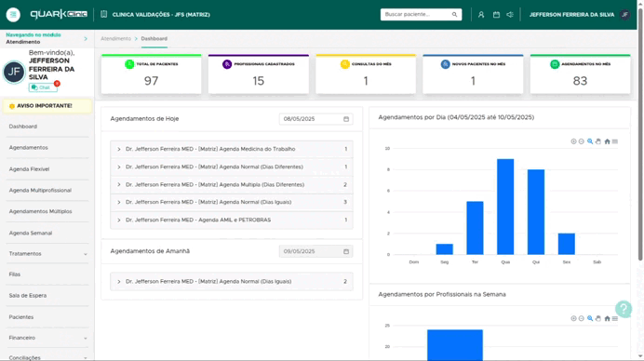Expand today's Agenda Normal (Dias Iguais) row with 3
644x361 pixels.
point(231,202)
